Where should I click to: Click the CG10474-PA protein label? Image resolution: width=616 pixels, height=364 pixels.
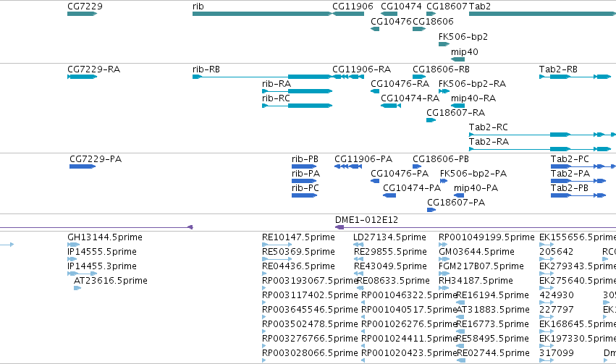click(x=412, y=188)
